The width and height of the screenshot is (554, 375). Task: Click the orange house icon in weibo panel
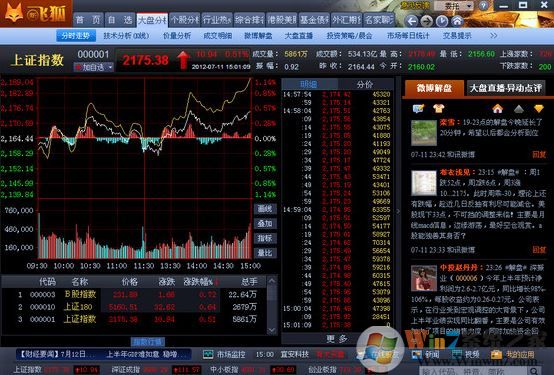(x=497, y=109)
